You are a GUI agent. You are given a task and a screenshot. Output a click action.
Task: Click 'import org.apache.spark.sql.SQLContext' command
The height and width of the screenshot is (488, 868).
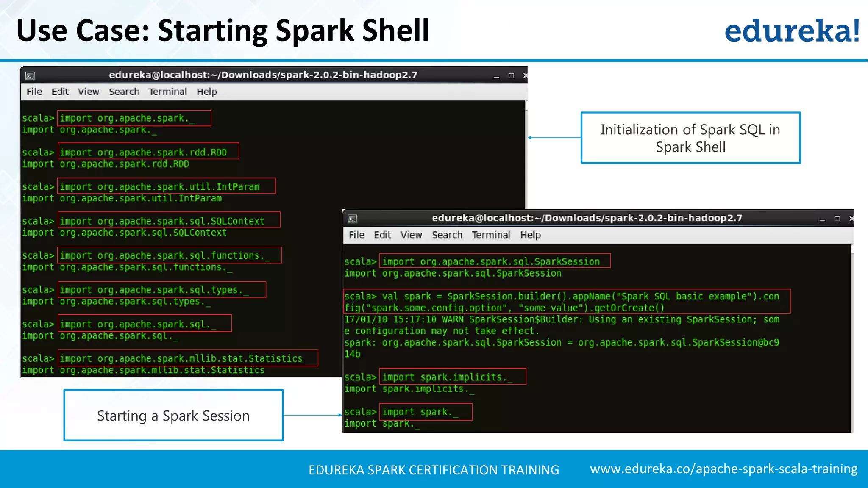tap(169, 220)
